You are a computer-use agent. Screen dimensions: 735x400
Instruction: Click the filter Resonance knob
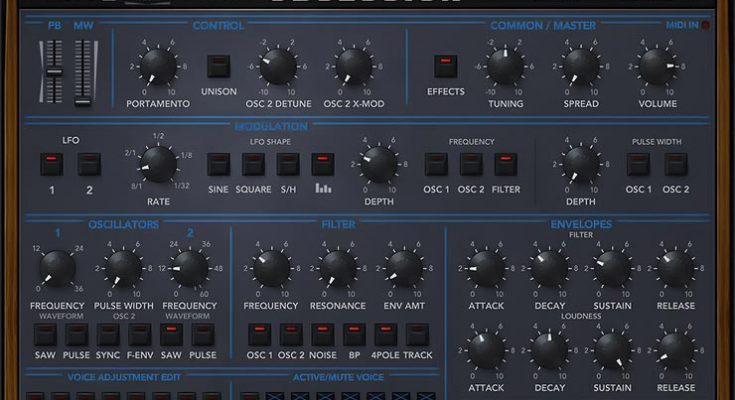coord(338,268)
